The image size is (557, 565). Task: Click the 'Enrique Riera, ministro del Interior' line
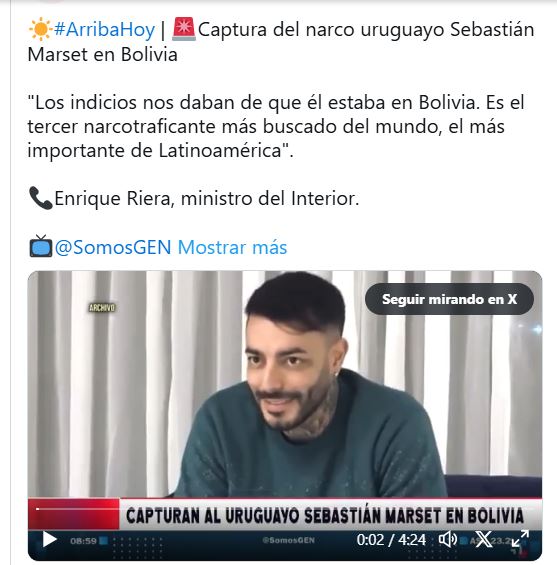[206, 198]
